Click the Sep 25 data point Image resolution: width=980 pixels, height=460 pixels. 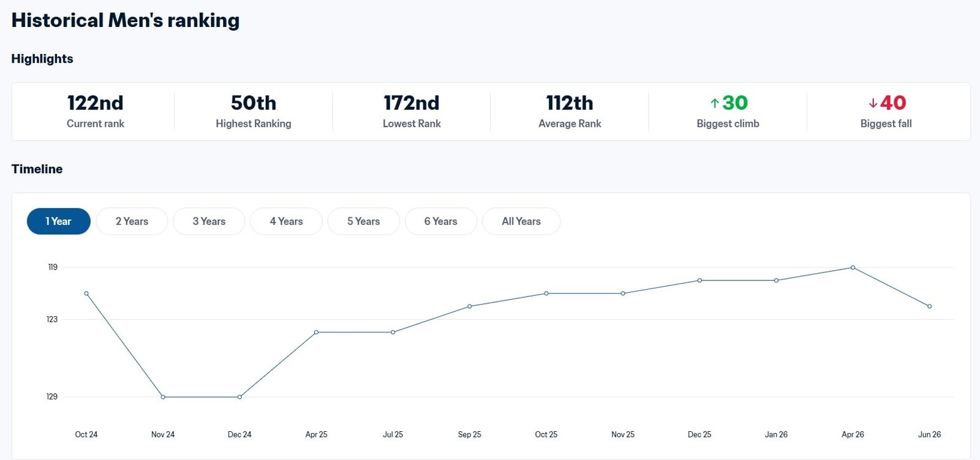point(470,306)
